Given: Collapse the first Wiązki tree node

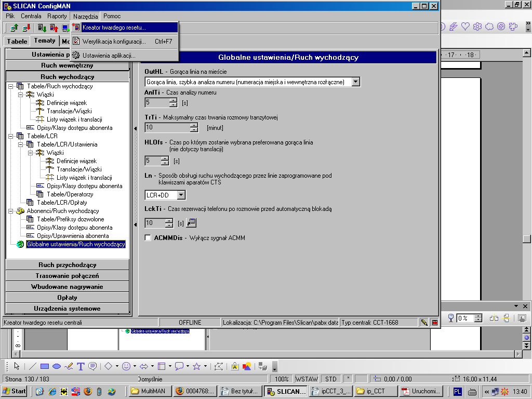Looking at the screenshot, I should [21, 95].
